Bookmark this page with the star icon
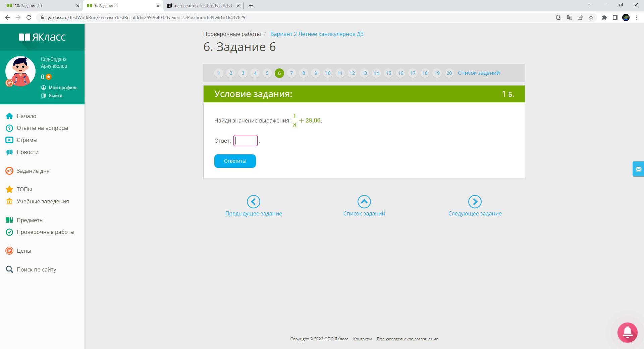644x349 pixels. [x=591, y=17]
